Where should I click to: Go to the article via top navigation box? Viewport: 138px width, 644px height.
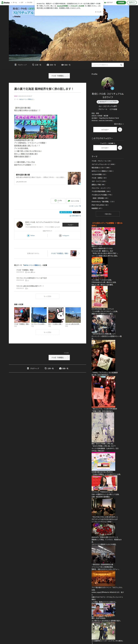point(59,76)
